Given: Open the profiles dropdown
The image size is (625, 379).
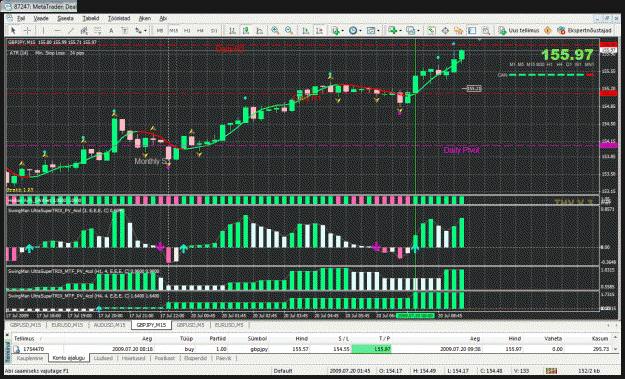Looking at the screenshot, I should (x=412, y=30).
